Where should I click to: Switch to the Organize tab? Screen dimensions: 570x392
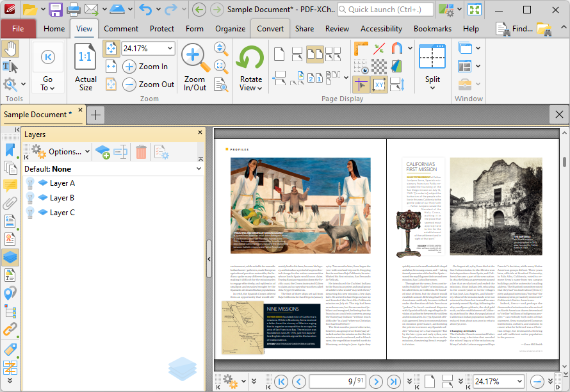pyautogui.click(x=230, y=29)
